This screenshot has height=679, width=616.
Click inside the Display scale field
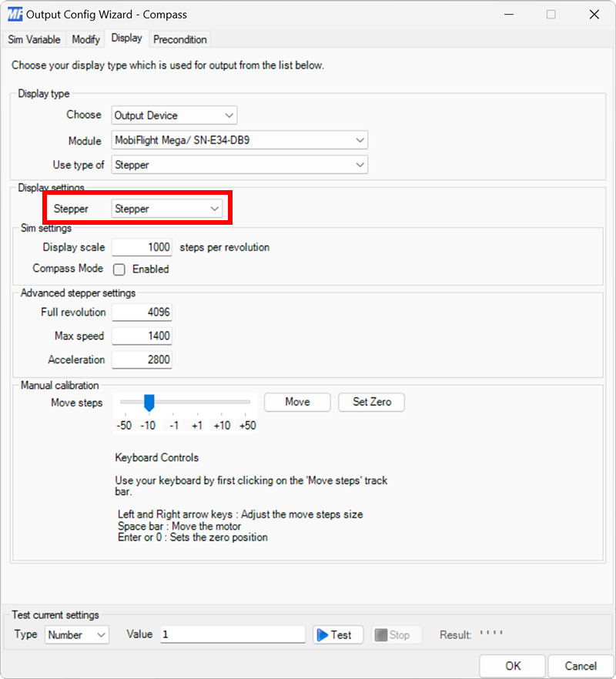[x=142, y=247]
